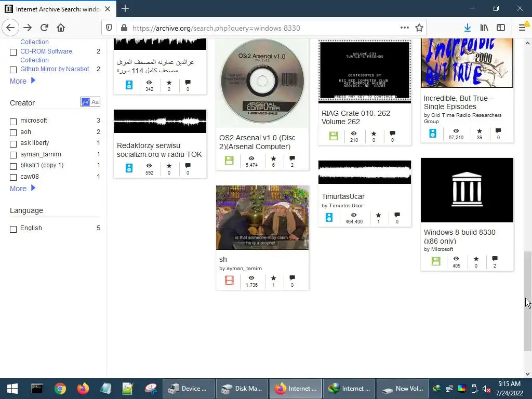Check the English language filter
This screenshot has height=399, width=532.
click(x=13, y=229)
